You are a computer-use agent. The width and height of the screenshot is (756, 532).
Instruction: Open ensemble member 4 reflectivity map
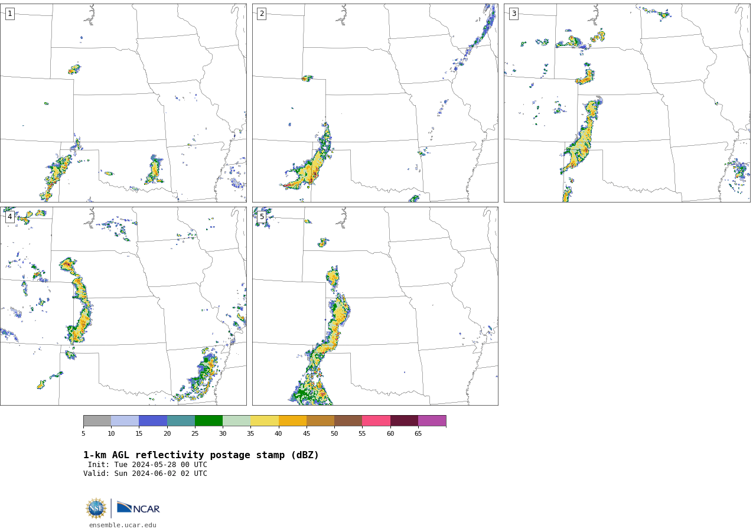[123, 306]
